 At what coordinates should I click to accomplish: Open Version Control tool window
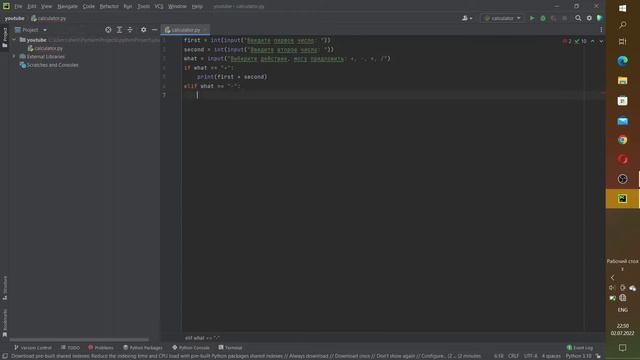33,348
